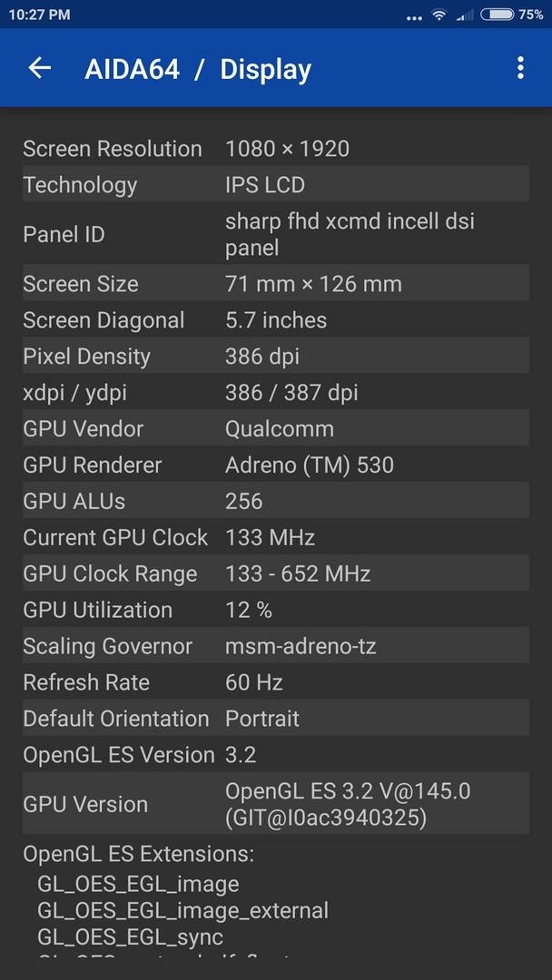The image size is (552, 980).
Task: Tap the 10:27 PM clock
Action: 39,15
